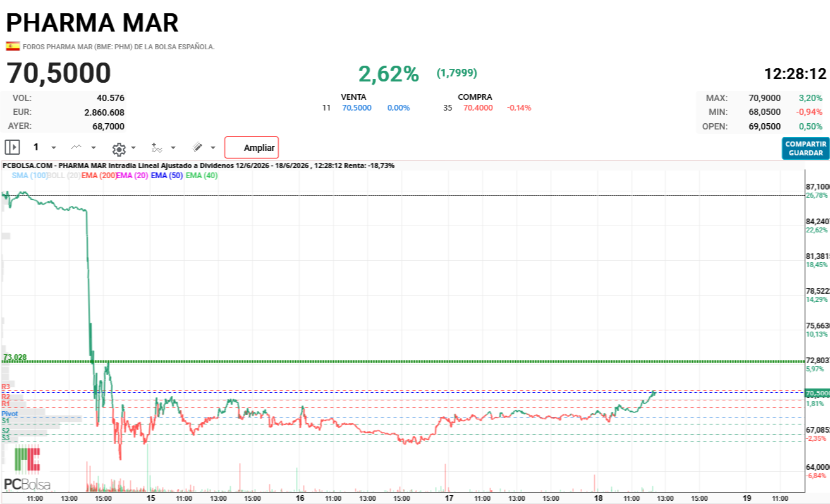The image size is (830, 504).
Task: Click the 0,50% OPEN percentage
Action: [x=810, y=126]
